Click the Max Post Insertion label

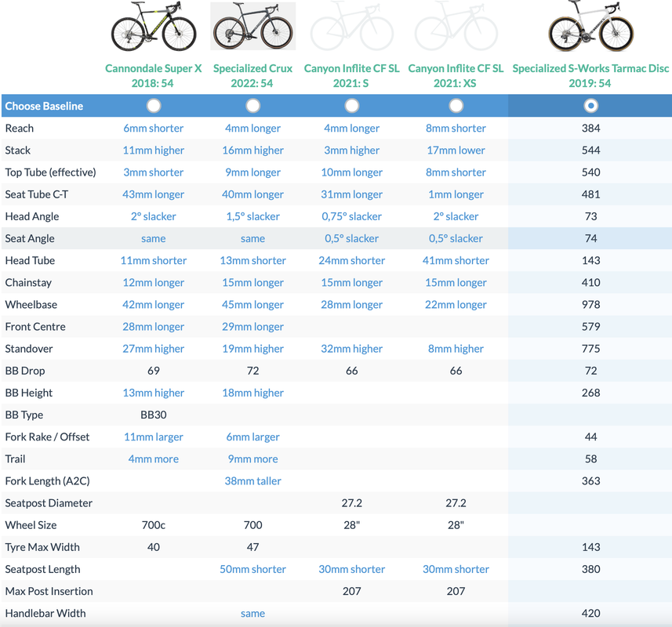(49, 592)
